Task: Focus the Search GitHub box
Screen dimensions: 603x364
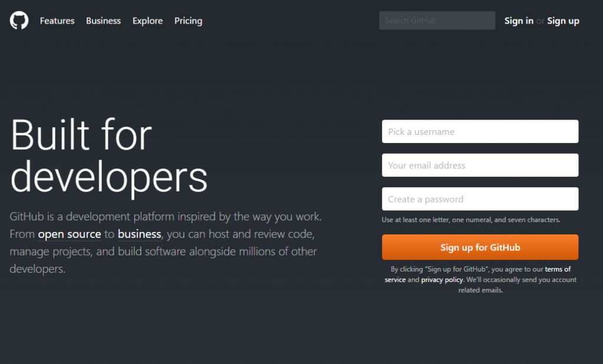Action: tap(437, 21)
